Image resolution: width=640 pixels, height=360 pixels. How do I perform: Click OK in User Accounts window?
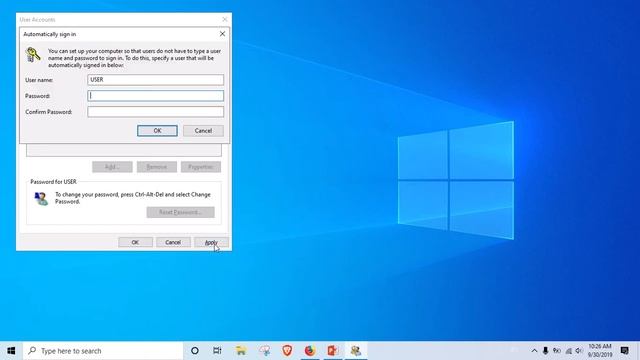tap(136, 242)
